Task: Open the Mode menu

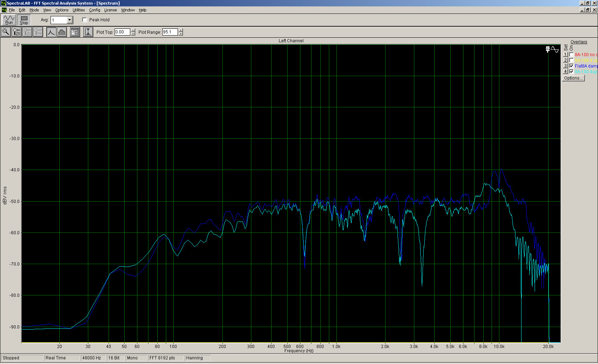Action: click(x=34, y=10)
